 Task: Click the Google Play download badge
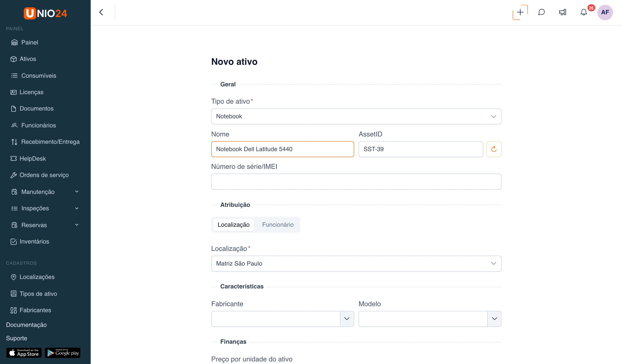(x=63, y=353)
